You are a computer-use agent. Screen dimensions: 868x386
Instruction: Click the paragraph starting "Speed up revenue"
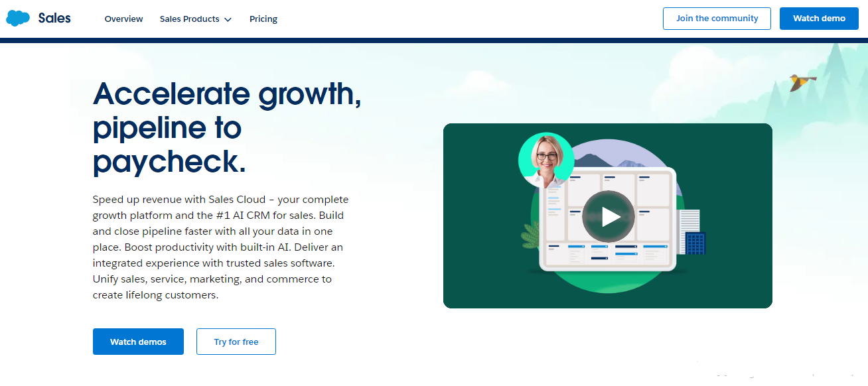click(x=220, y=247)
